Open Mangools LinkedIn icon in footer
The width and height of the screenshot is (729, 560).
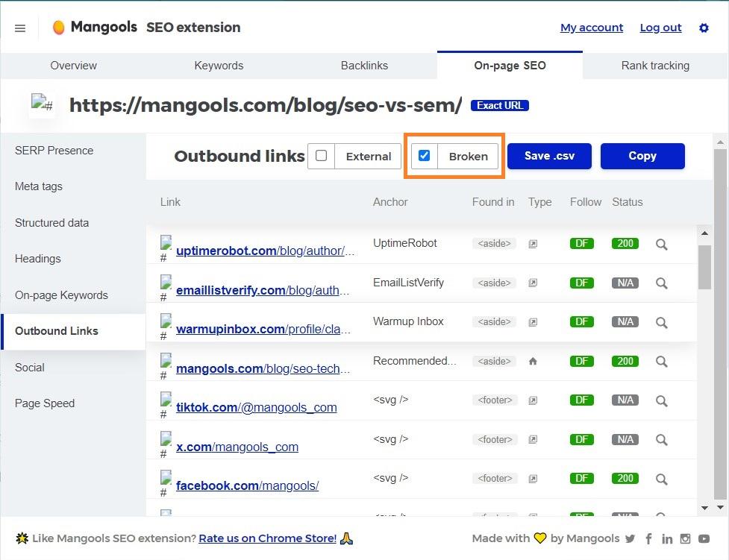coord(667,538)
